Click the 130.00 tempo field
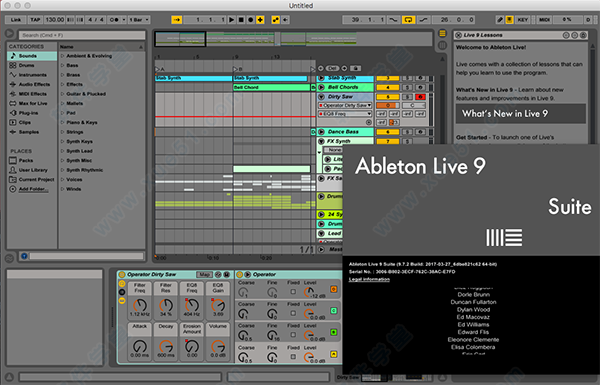600x385 pixels. click(x=55, y=20)
